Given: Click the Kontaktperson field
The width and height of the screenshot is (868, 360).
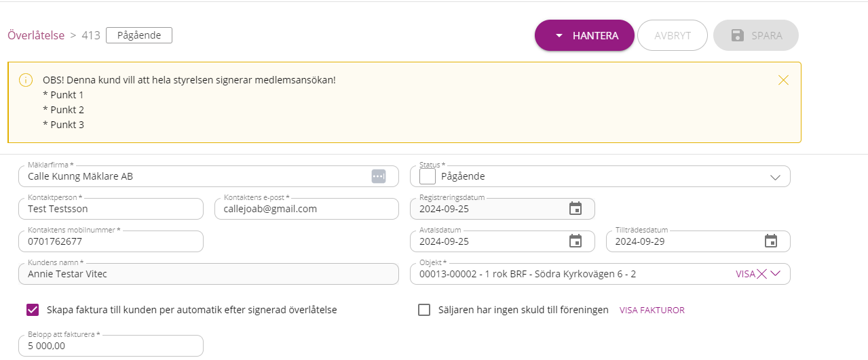Looking at the screenshot, I should (111, 209).
